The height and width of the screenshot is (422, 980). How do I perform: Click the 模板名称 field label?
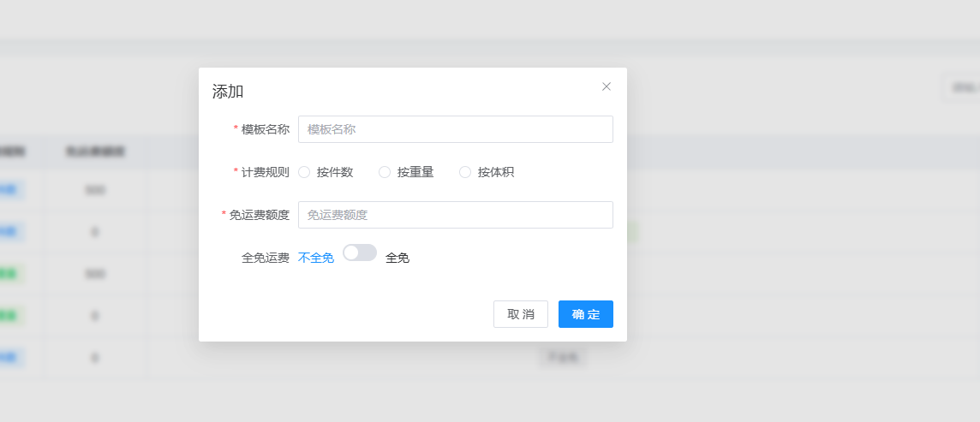pos(265,129)
